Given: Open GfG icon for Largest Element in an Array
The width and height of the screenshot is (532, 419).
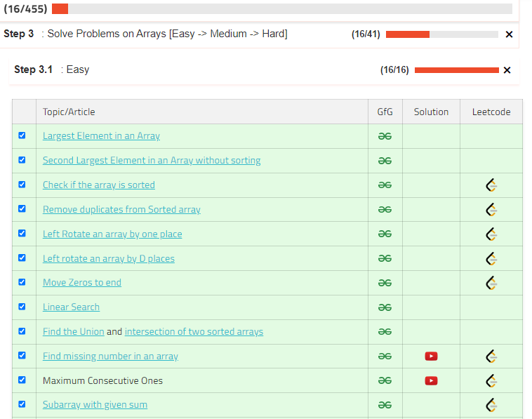Looking at the screenshot, I should [385, 136].
